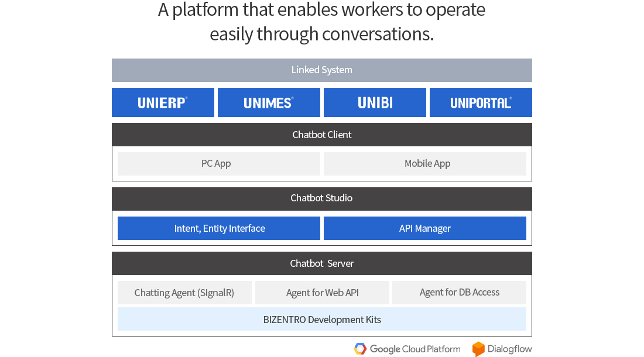
Task: Click the Agent for Web API box
Action: [x=322, y=293]
